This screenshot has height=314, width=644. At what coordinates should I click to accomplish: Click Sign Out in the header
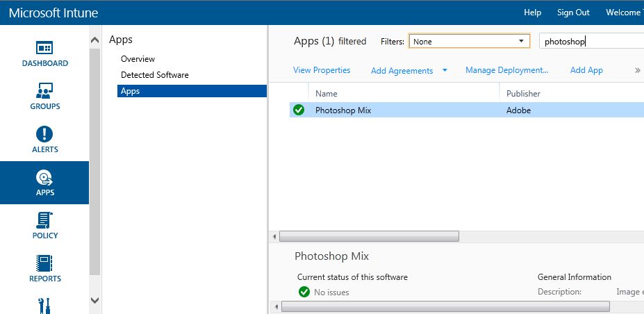(x=573, y=13)
